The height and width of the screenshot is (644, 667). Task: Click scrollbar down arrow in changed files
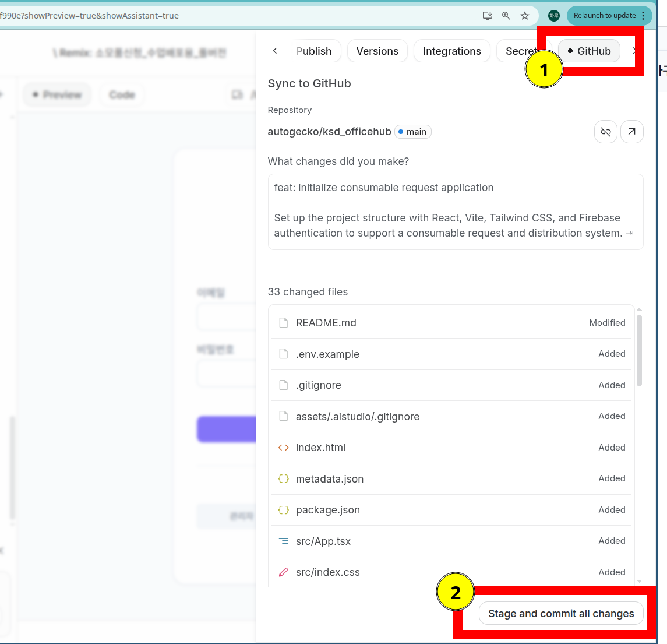pos(639,581)
